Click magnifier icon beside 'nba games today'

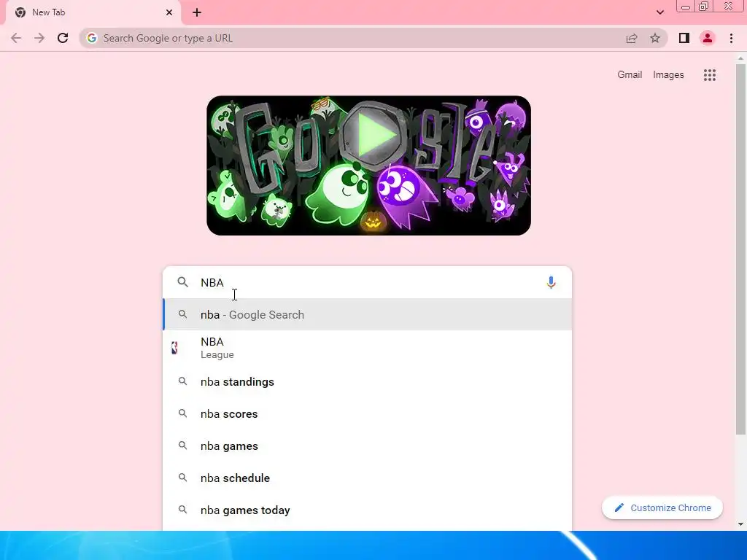(x=182, y=510)
